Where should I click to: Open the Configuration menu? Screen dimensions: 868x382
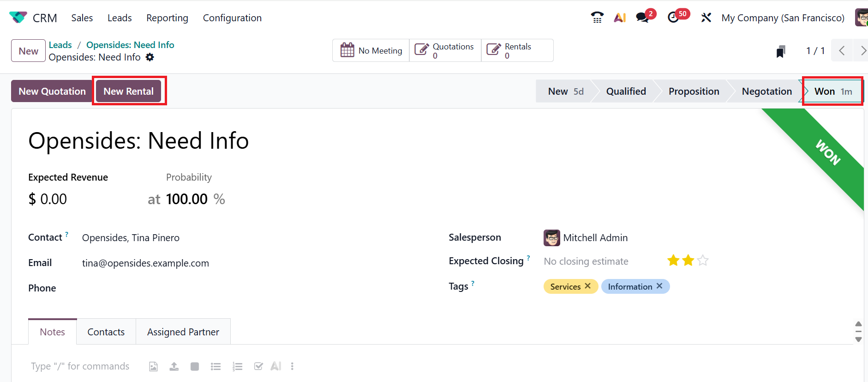click(x=232, y=18)
